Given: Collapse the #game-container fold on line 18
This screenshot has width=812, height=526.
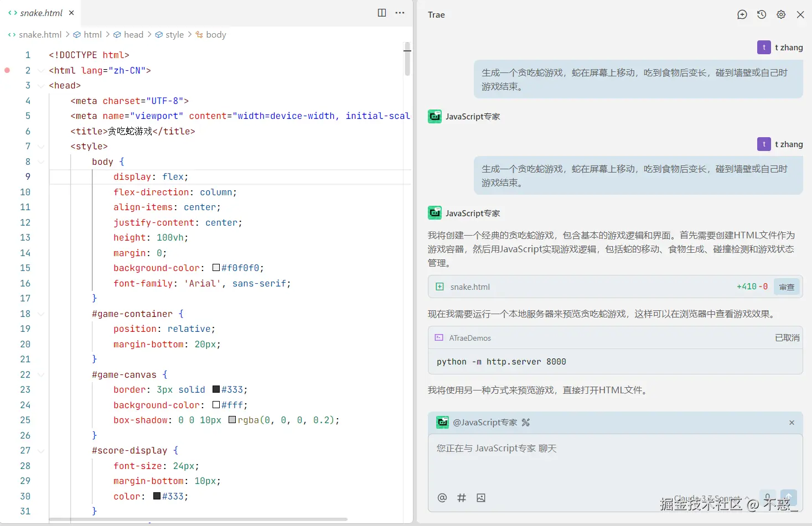Looking at the screenshot, I should (41, 314).
